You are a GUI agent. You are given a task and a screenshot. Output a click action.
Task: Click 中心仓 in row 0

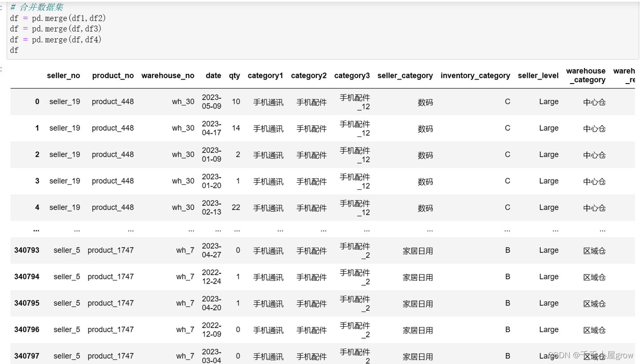click(595, 102)
